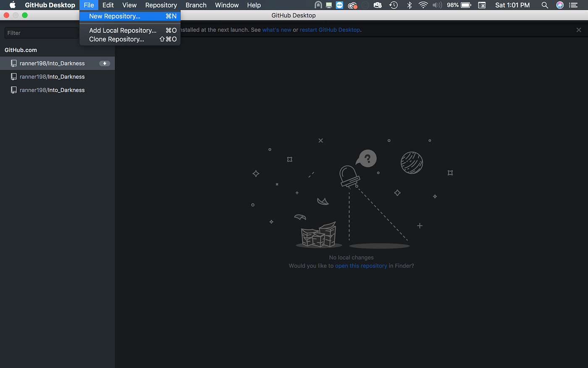The width and height of the screenshot is (588, 368).
Task: Open the GitHub Desktop application menu
Action: tap(50, 5)
